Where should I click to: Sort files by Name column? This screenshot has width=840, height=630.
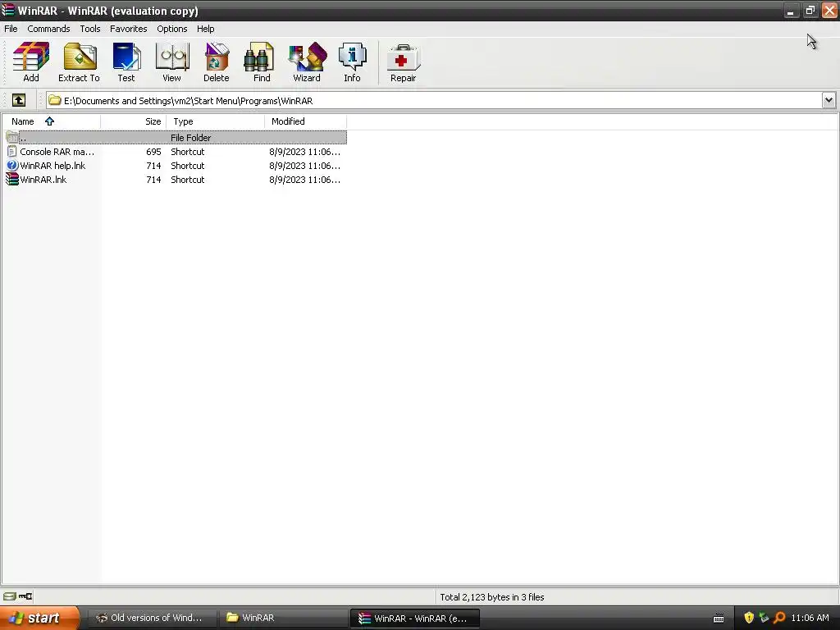[x=51, y=121]
